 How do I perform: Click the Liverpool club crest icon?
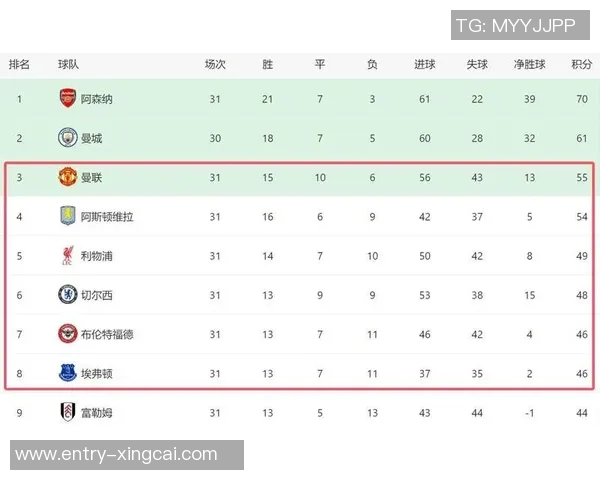pyautogui.click(x=67, y=256)
